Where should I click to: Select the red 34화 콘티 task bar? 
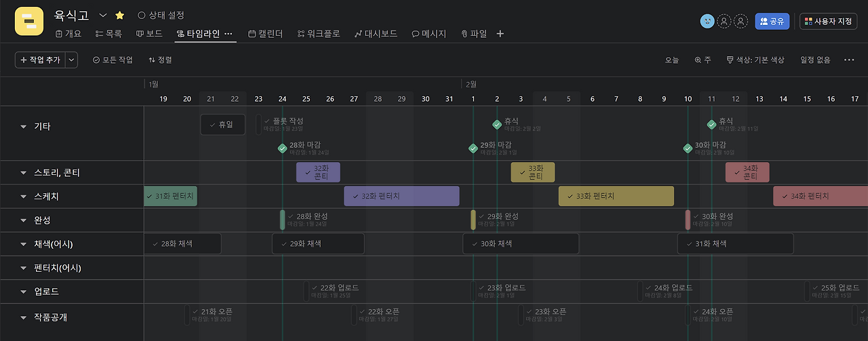coord(747,172)
